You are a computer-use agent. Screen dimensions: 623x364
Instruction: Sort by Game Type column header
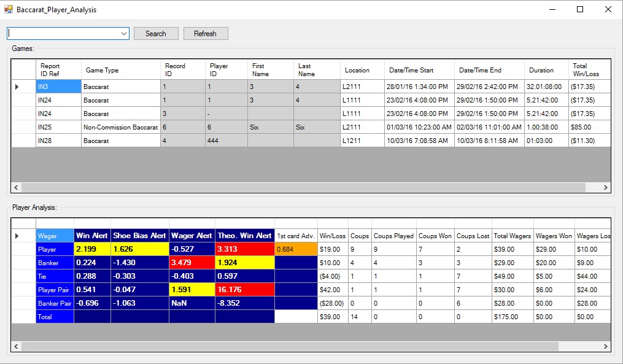pos(120,70)
